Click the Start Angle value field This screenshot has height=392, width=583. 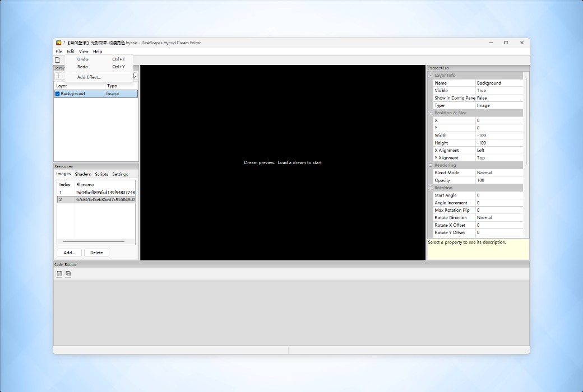[499, 195]
